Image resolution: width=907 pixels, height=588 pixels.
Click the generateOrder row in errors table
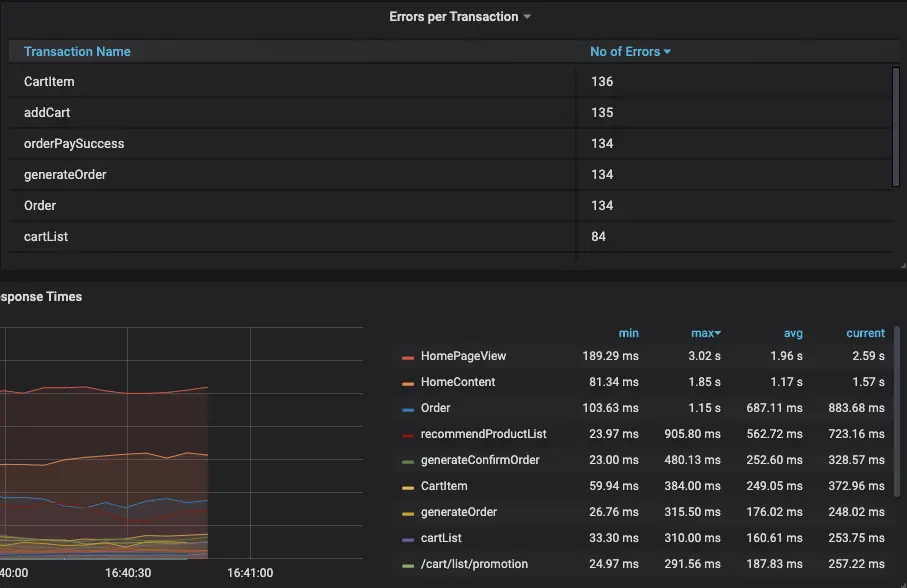[x=450, y=175]
